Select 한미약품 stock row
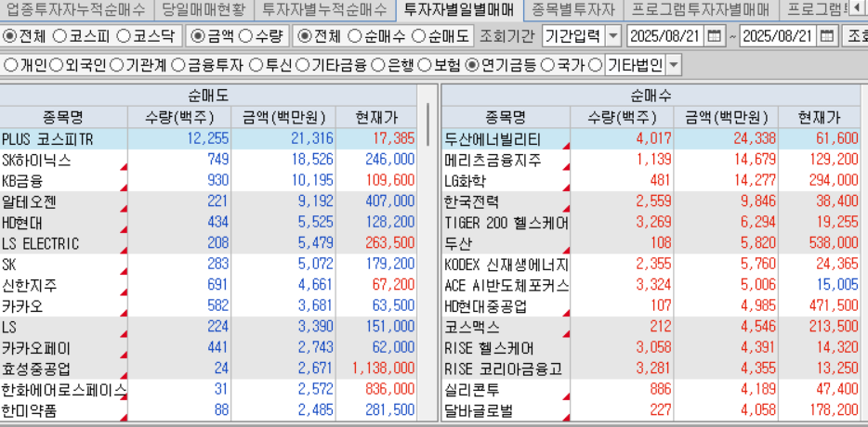The height and width of the screenshot is (427, 868). [x=208, y=411]
